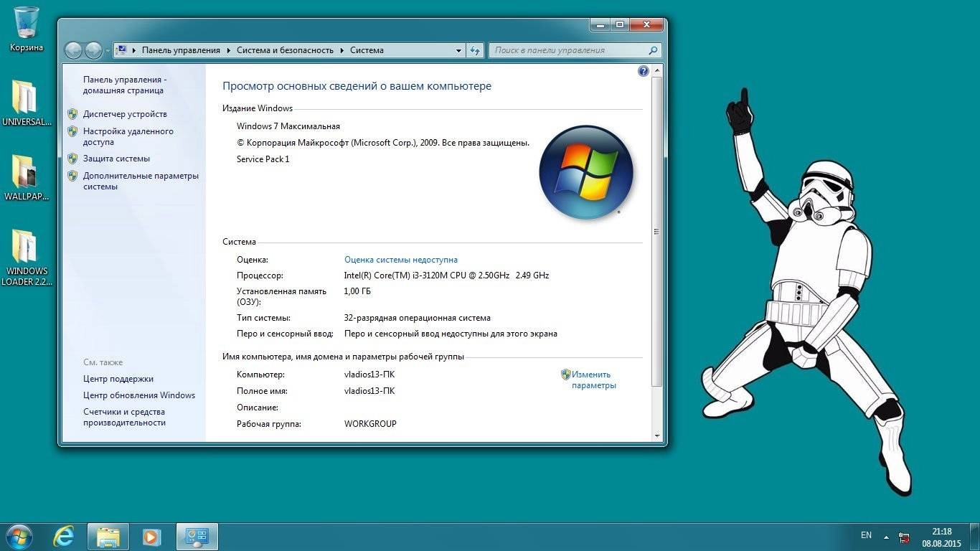
Task: Click the Система breadcrumb item
Action: (x=367, y=50)
